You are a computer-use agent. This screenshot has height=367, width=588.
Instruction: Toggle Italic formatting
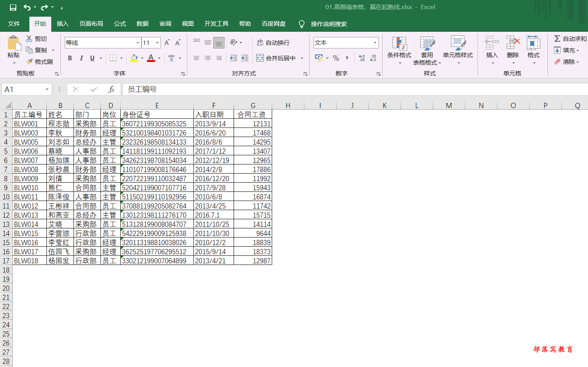pyautogui.click(x=81, y=58)
